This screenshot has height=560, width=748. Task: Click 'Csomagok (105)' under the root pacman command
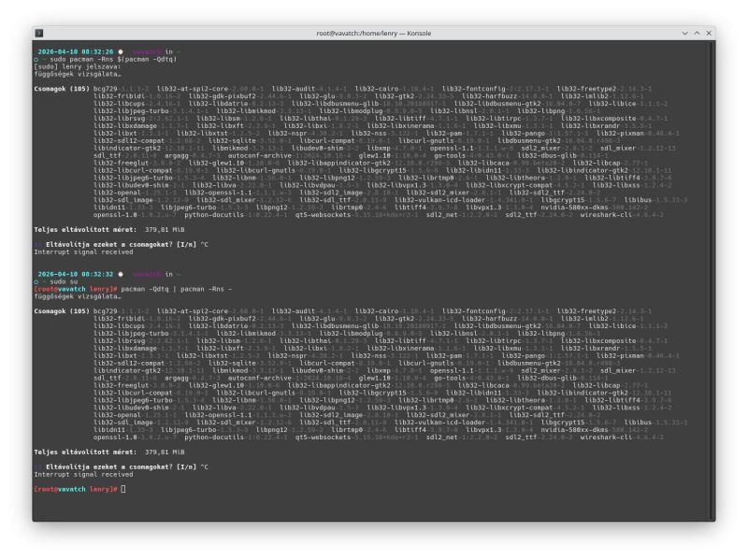click(62, 311)
